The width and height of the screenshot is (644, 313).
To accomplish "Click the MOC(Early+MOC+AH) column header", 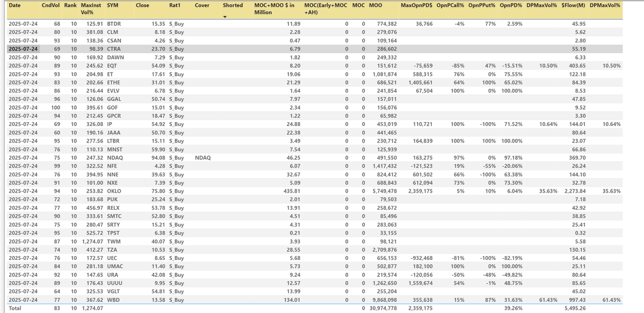I will click(x=326, y=9).
